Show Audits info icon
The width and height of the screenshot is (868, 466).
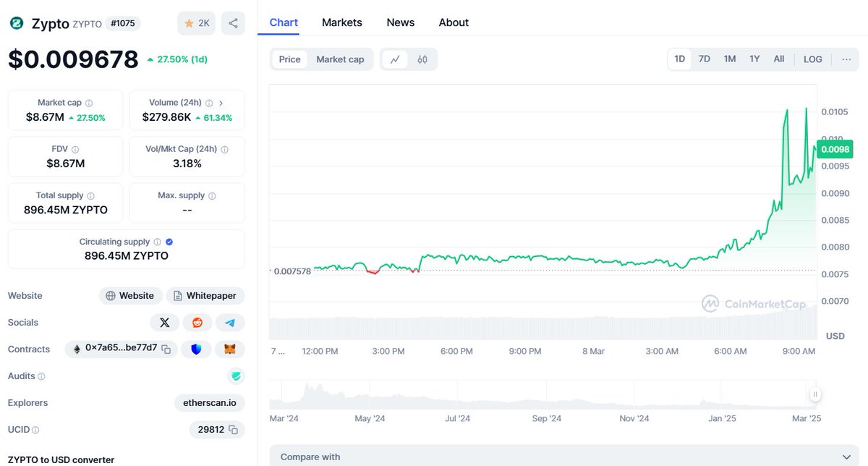click(41, 376)
